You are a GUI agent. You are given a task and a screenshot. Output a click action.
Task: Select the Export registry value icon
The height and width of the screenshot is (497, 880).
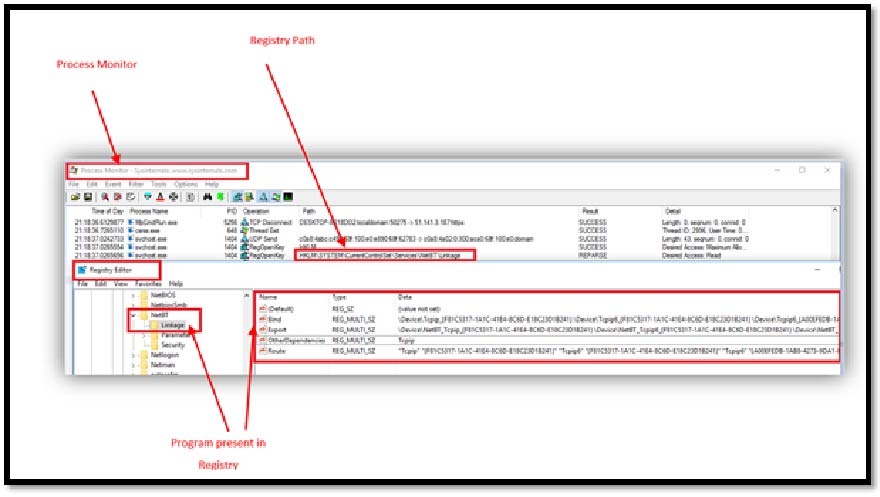click(263, 329)
